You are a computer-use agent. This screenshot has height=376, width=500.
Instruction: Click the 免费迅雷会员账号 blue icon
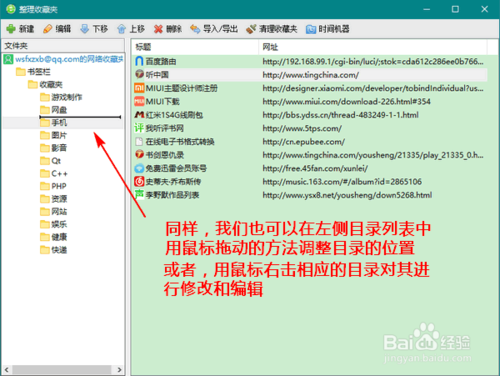pos(139,168)
